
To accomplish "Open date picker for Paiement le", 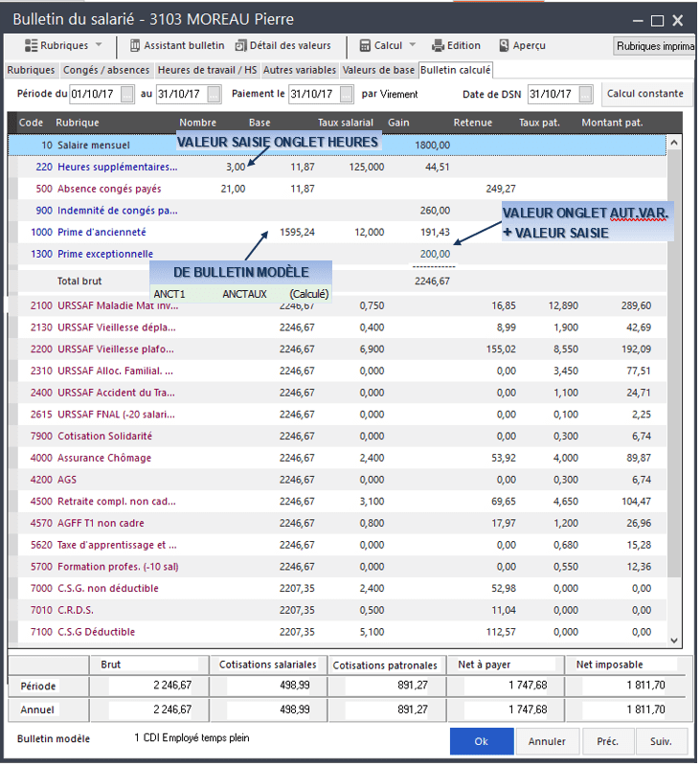I will [x=347, y=94].
